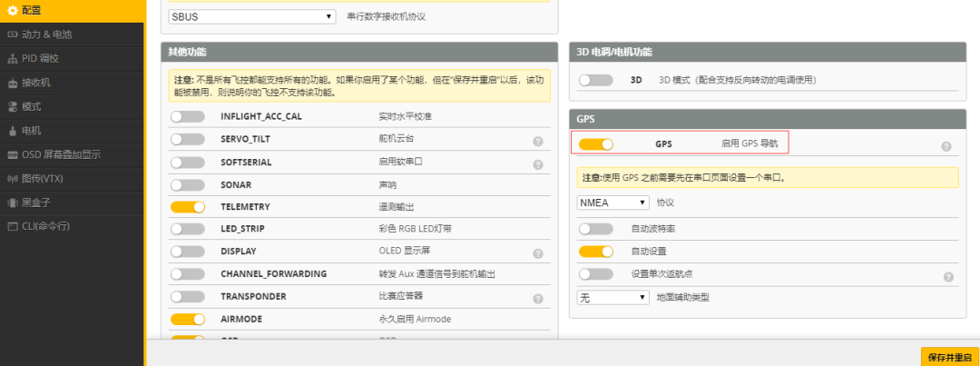Viewport: 980px width, 366px height.
Task: Expand the NMEA GPS protocol dropdown
Action: coord(613,203)
